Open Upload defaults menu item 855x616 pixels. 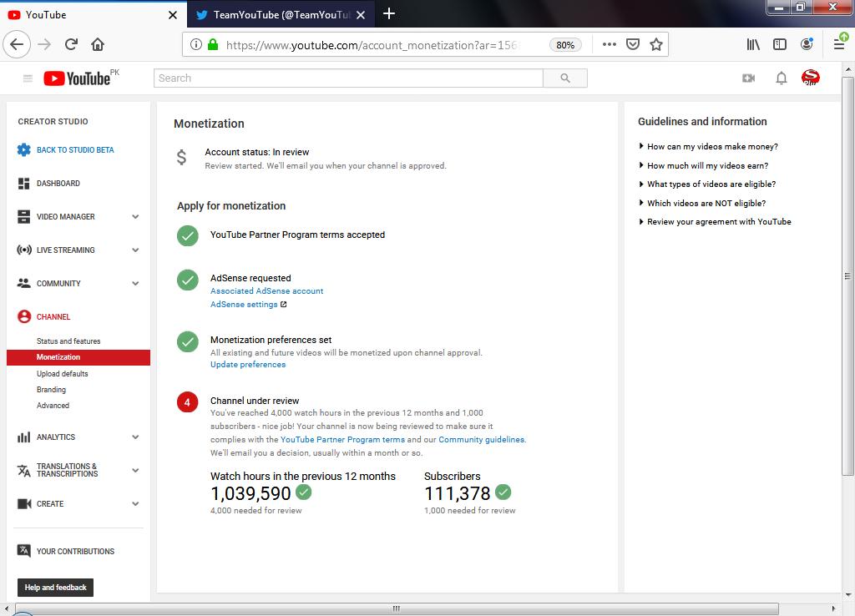click(62, 373)
